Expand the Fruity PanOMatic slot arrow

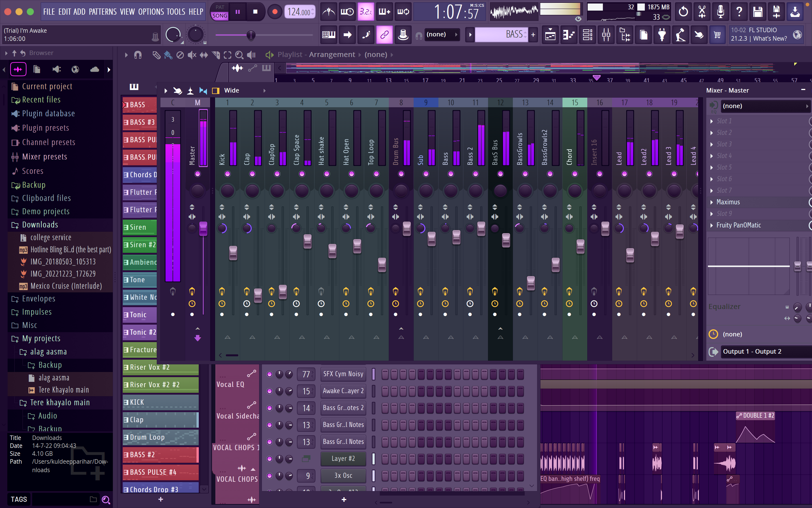pos(712,225)
